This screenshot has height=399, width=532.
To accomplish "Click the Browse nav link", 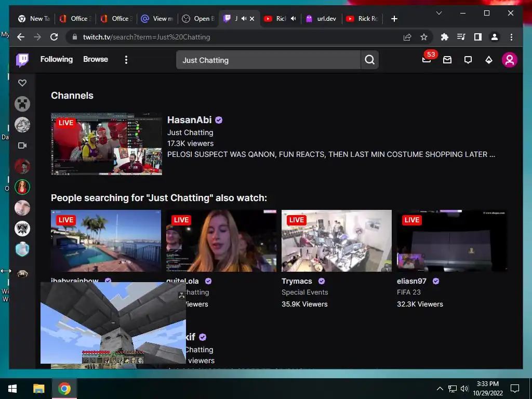I will pyautogui.click(x=96, y=59).
